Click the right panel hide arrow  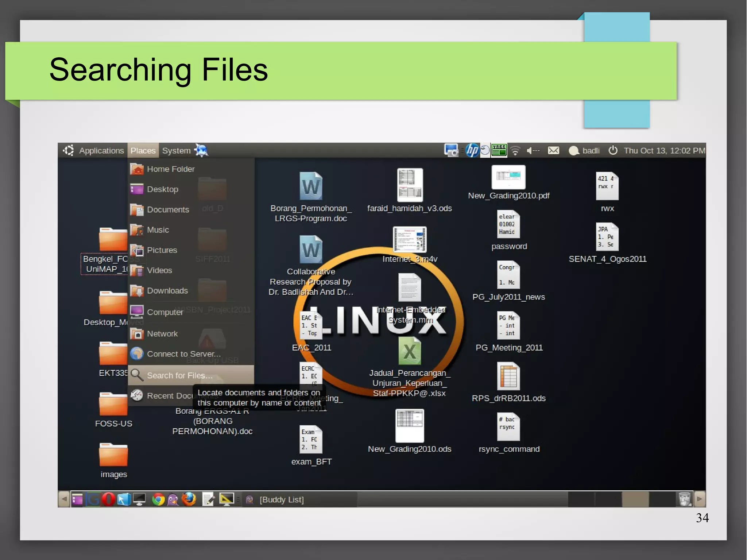pyautogui.click(x=700, y=499)
